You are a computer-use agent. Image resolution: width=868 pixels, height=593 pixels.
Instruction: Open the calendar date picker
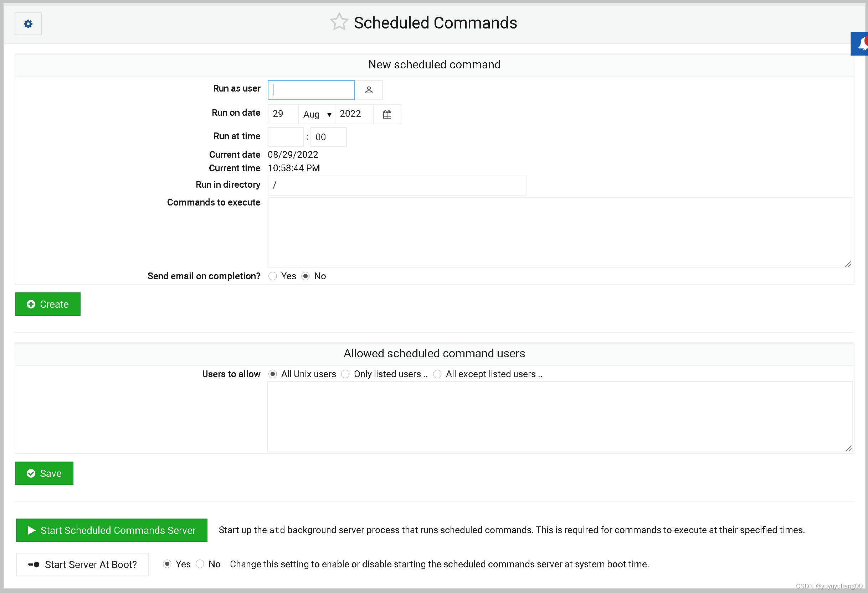387,114
